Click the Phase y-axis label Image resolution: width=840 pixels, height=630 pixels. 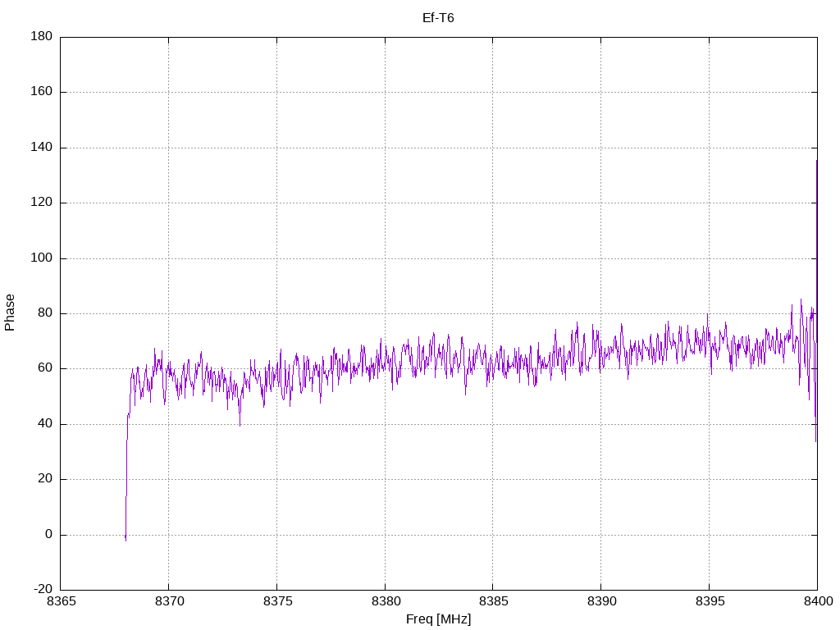pos(10,313)
